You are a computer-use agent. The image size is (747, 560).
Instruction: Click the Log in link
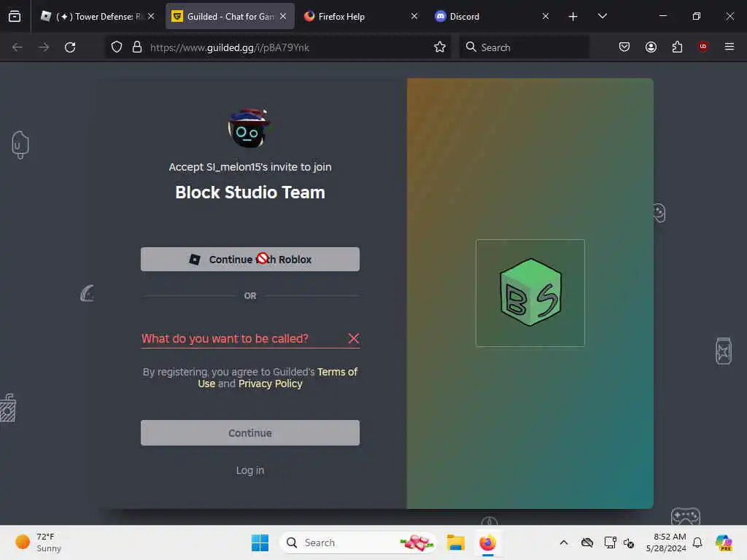[x=250, y=470]
